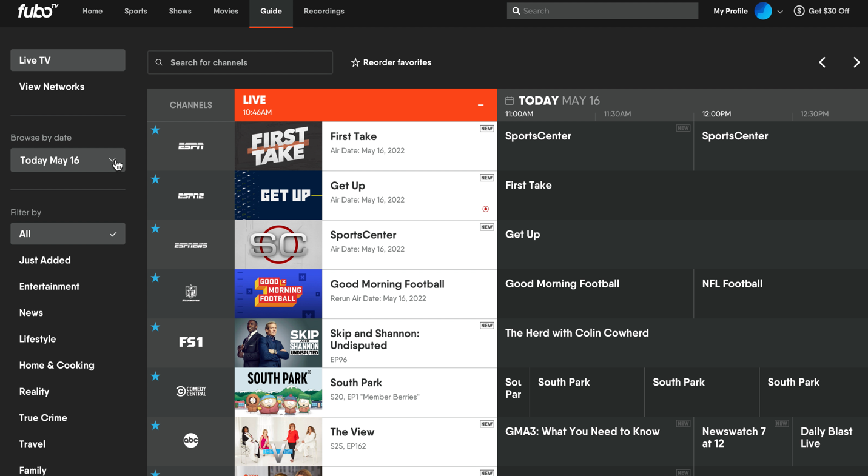Select the All filter option

pyautogui.click(x=68, y=234)
